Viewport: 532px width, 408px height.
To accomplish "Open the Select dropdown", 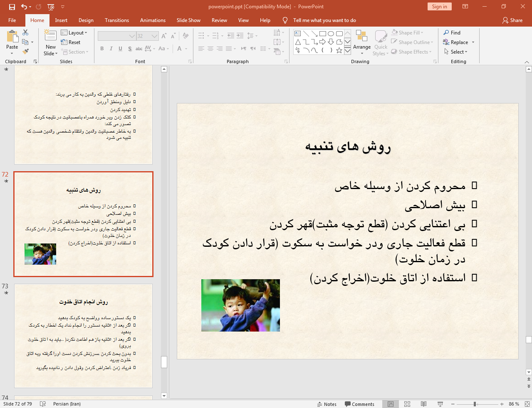I will [456, 52].
